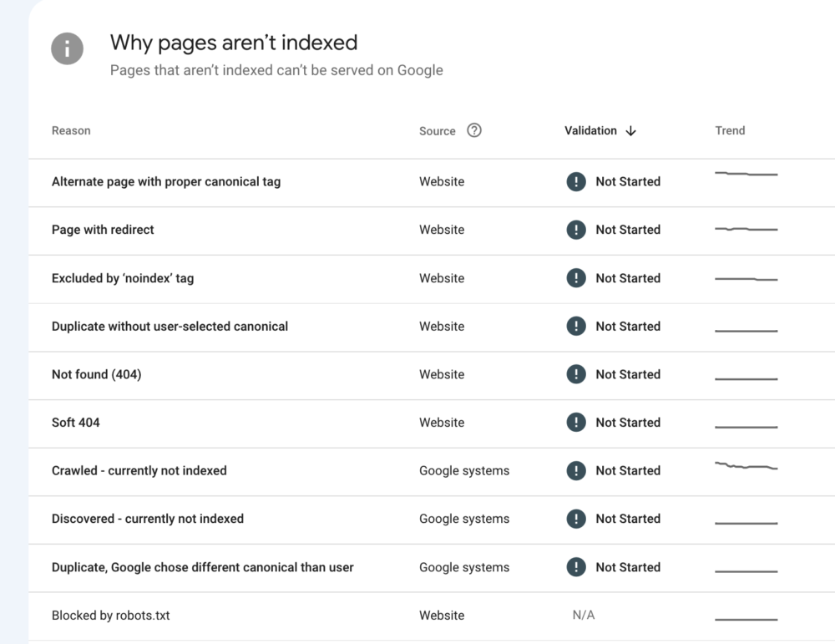Open the Source column help icon
Image resolution: width=835 pixels, height=644 pixels.
tap(474, 130)
